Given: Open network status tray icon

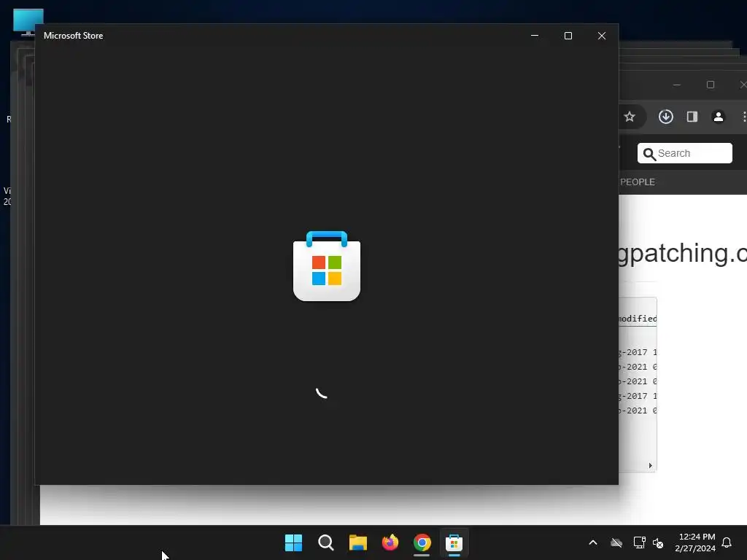Looking at the screenshot, I should coord(639,542).
